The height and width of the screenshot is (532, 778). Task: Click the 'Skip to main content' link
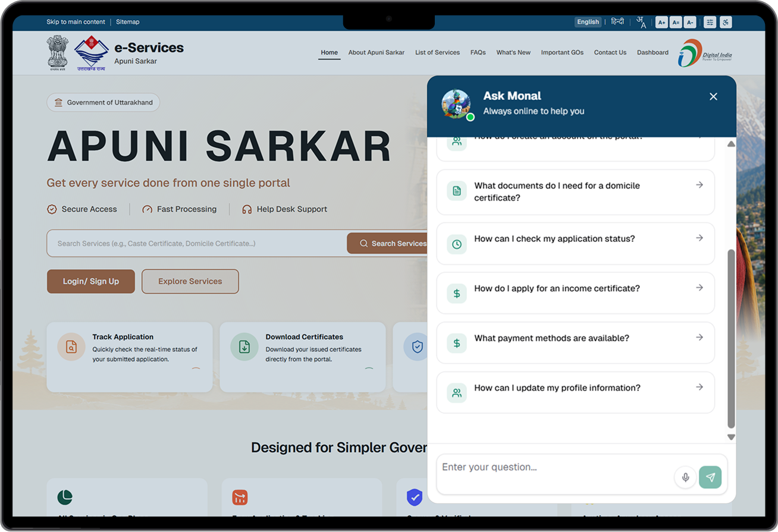[76, 22]
